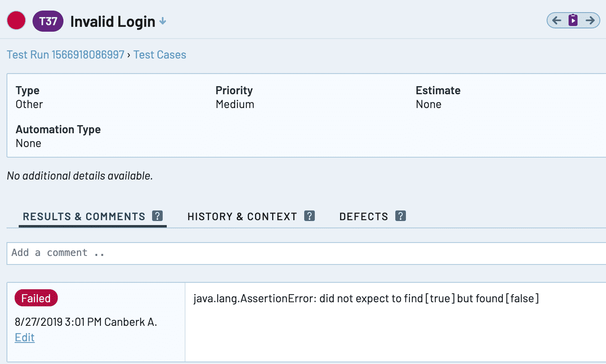The image size is (606, 364).
Task: Focus the Add a comment field
Action: (306, 253)
